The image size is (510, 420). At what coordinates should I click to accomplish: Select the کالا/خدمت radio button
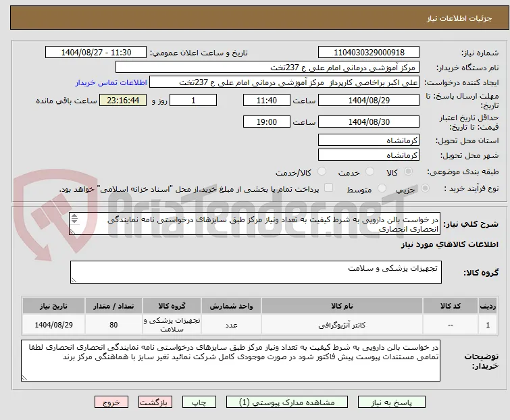click(322, 172)
